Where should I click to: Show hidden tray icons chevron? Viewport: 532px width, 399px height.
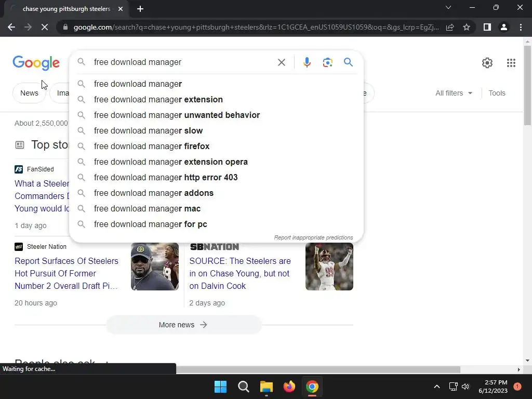(x=437, y=387)
